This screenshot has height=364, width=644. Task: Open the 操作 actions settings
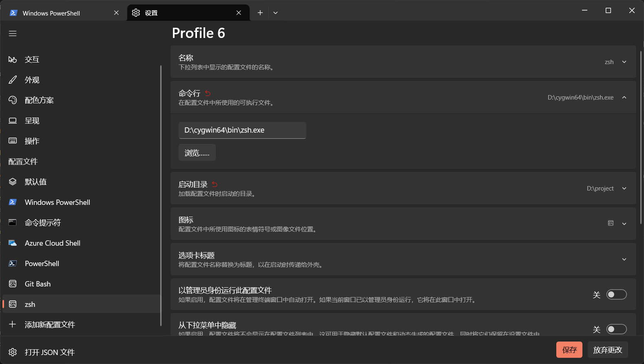82,141
